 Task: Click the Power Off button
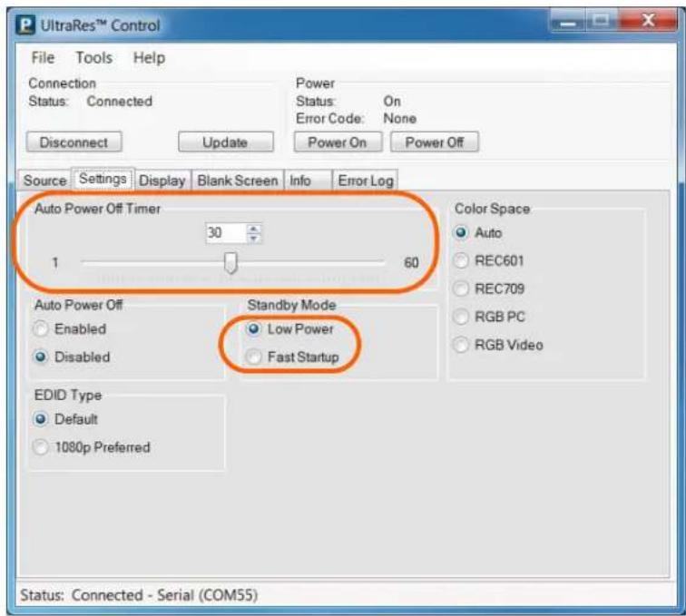435,142
